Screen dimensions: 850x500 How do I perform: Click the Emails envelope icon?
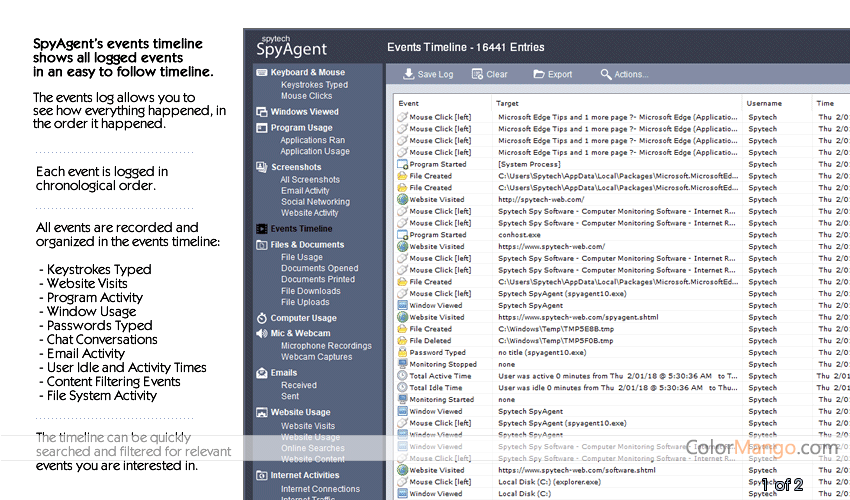(261, 373)
